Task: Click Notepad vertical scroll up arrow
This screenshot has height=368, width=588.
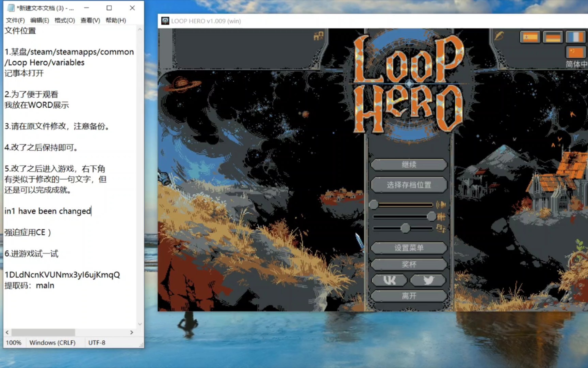Action: [140, 30]
